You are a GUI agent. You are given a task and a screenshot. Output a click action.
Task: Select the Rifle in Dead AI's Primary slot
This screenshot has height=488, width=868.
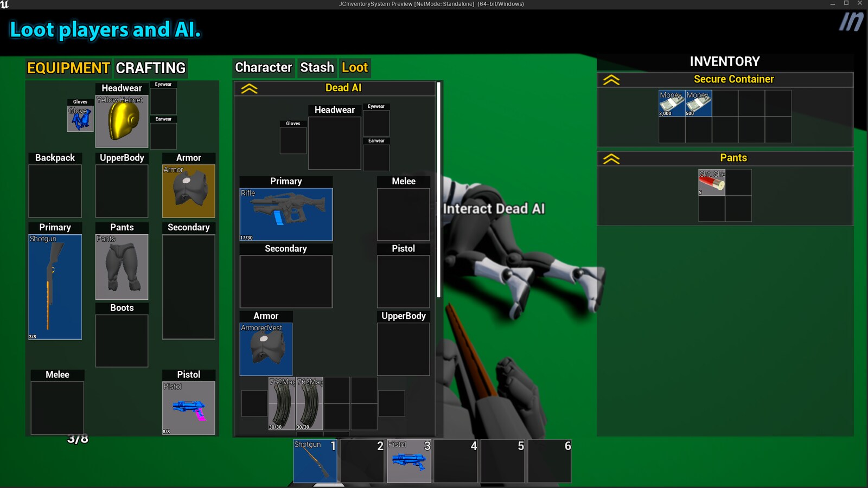tap(286, 214)
